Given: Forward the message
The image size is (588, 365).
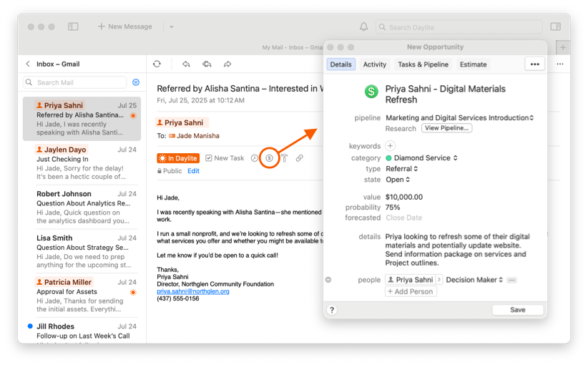Looking at the screenshot, I should pos(227,64).
